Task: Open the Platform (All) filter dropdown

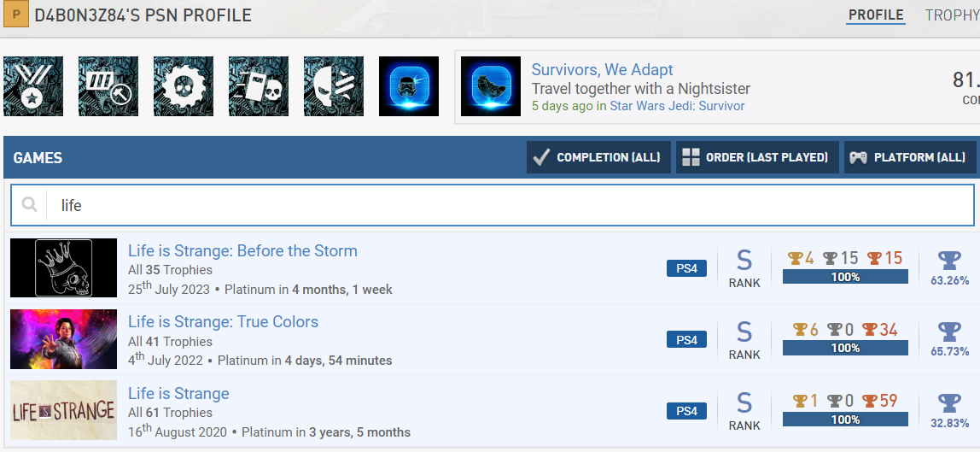Action: pos(910,157)
